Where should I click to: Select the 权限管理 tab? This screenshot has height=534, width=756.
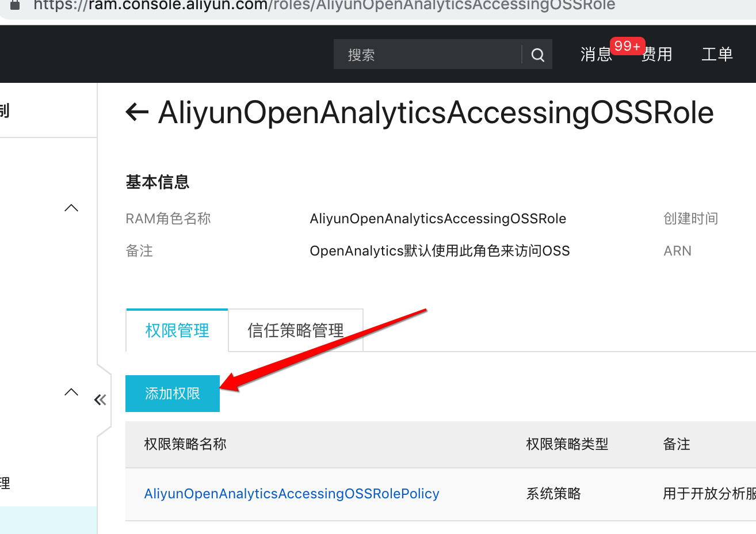(177, 330)
